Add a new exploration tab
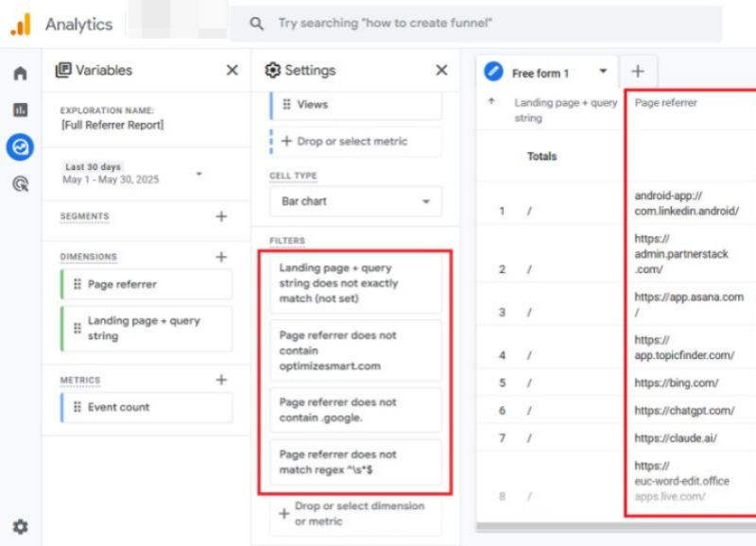Screen dimensions: 756x546 [638, 72]
